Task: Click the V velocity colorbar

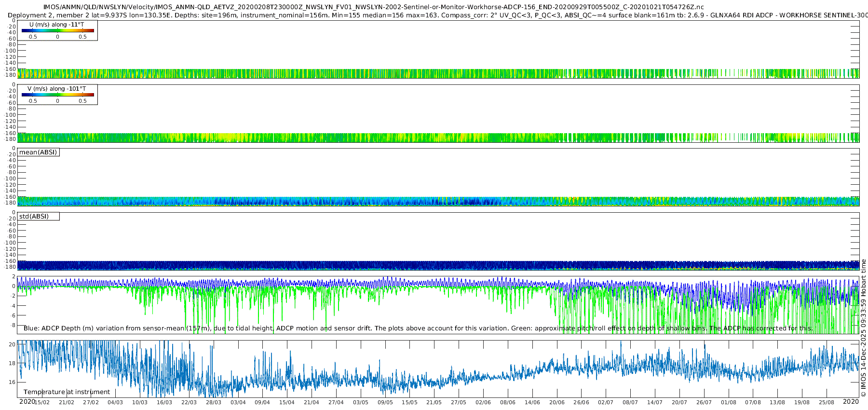Action: tap(57, 95)
